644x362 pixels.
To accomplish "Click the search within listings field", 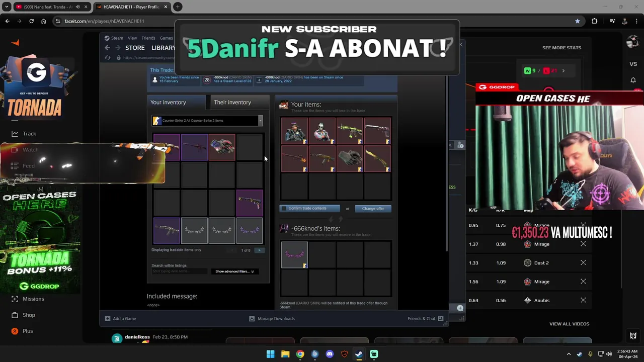I will point(179,271).
